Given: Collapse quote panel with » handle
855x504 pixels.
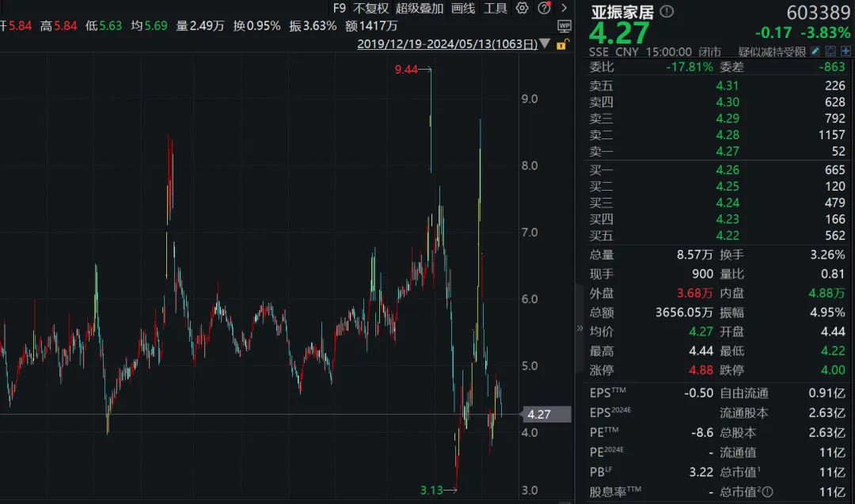Looking at the screenshot, I should (579, 328).
